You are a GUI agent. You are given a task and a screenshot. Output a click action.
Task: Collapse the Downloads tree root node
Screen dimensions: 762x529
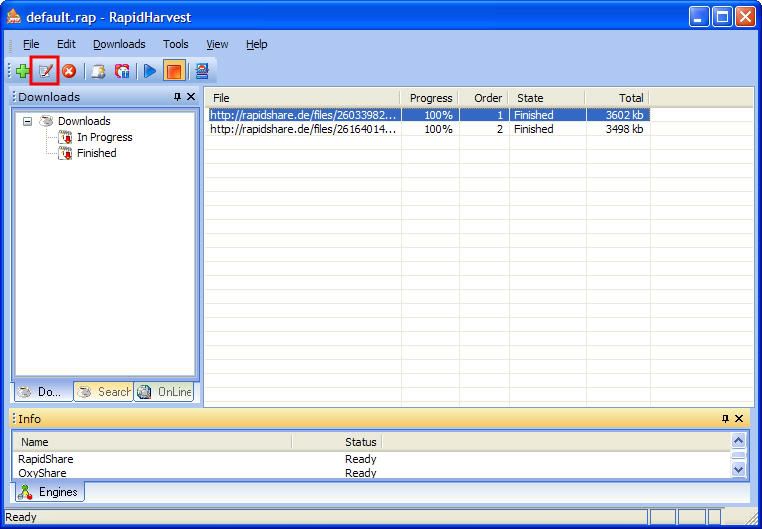28,121
